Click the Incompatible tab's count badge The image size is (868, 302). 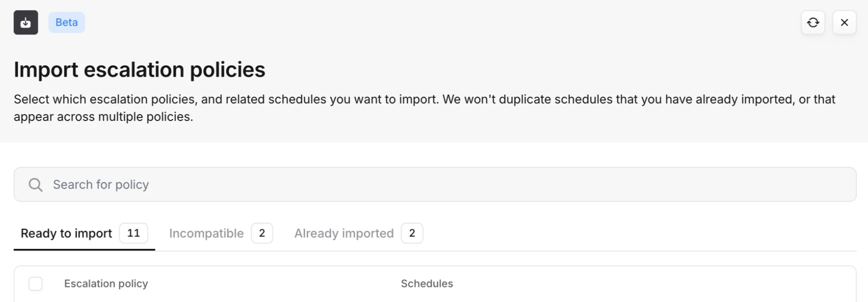click(262, 233)
